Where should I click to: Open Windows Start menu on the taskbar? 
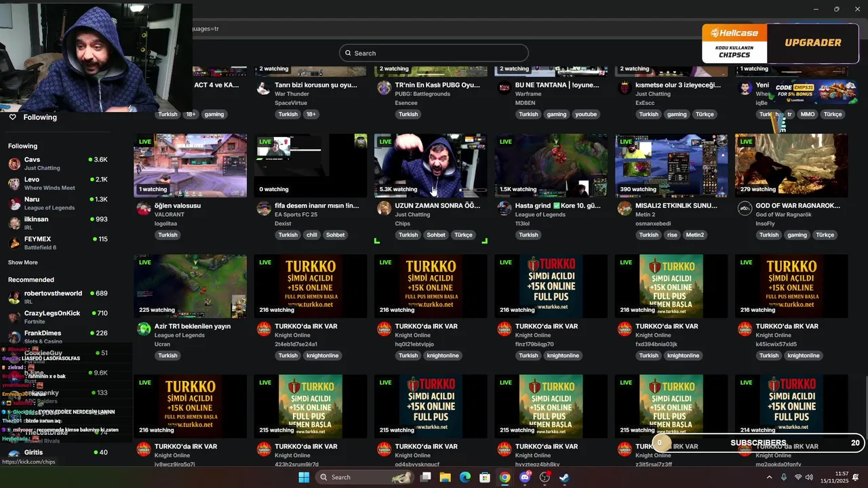click(304, 477)
